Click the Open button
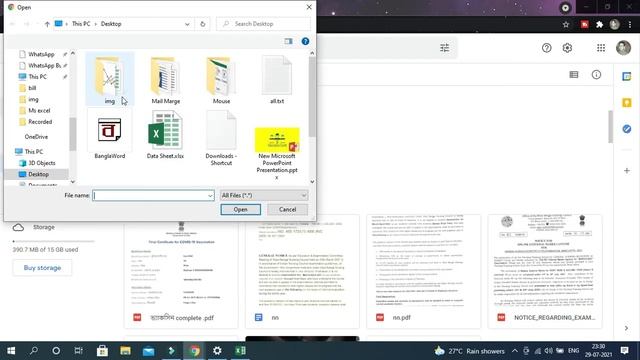The height and width of the screenshot is (360, 640). 240,209
